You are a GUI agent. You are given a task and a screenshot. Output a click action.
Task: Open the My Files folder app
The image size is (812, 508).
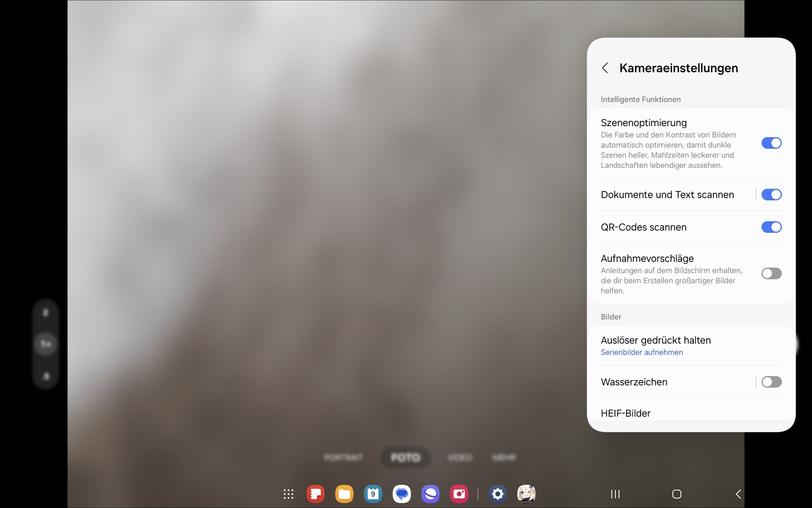pos(344,494)
